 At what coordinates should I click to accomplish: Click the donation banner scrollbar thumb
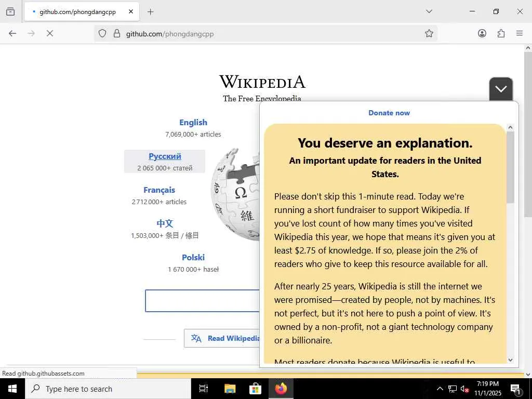510,167
